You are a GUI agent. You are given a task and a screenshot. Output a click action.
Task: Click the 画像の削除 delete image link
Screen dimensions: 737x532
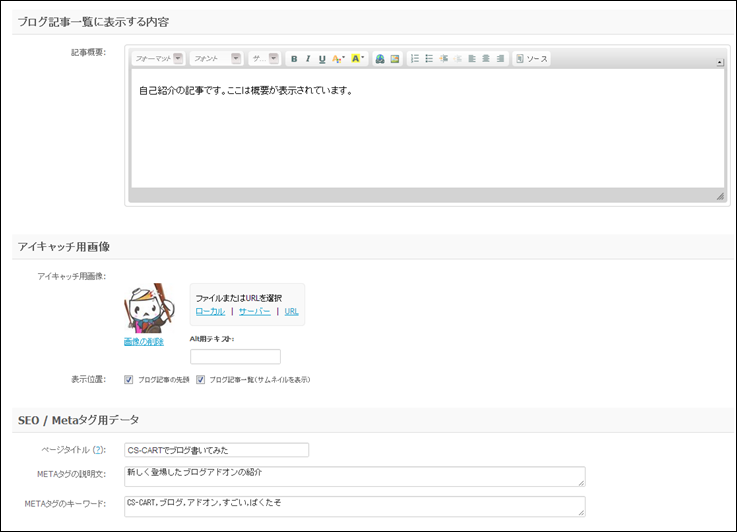pyautogui.click(x=144, y=342)
